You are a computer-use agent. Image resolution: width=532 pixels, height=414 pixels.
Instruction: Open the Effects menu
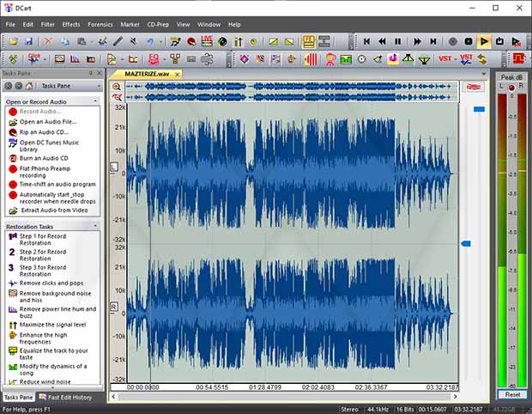[71, 24]
